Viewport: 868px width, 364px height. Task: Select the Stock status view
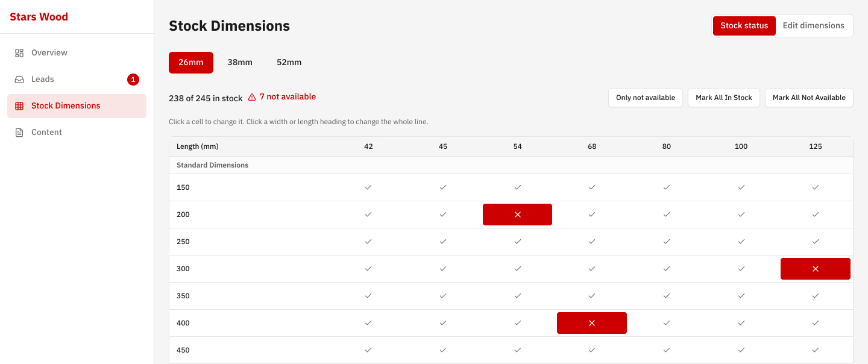[744, 26]
